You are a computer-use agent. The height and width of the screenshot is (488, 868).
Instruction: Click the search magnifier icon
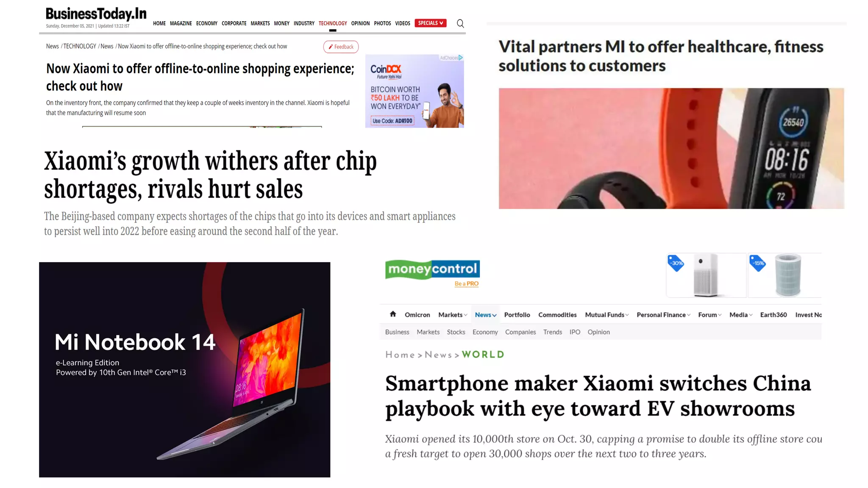pyautogui.click(x=460, y=23)
